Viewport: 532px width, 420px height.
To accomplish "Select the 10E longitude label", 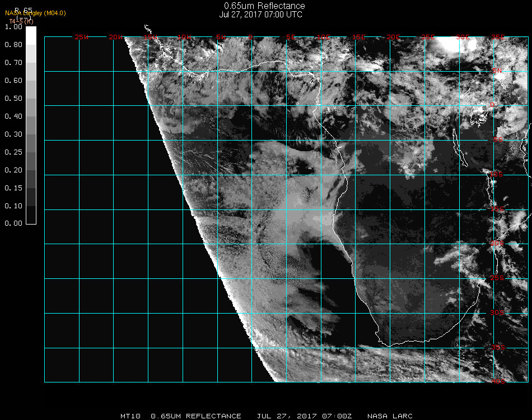I will coord(324,37).
